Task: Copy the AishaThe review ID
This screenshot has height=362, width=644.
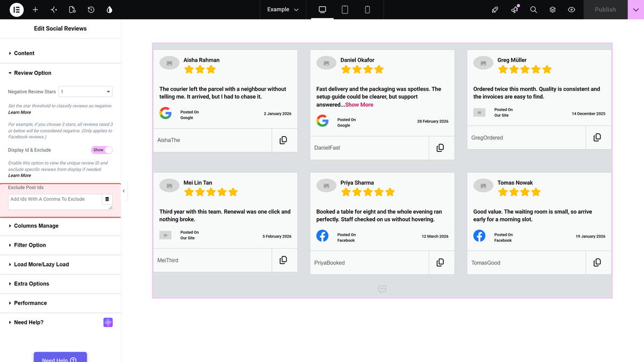Action: coord(283,140)
